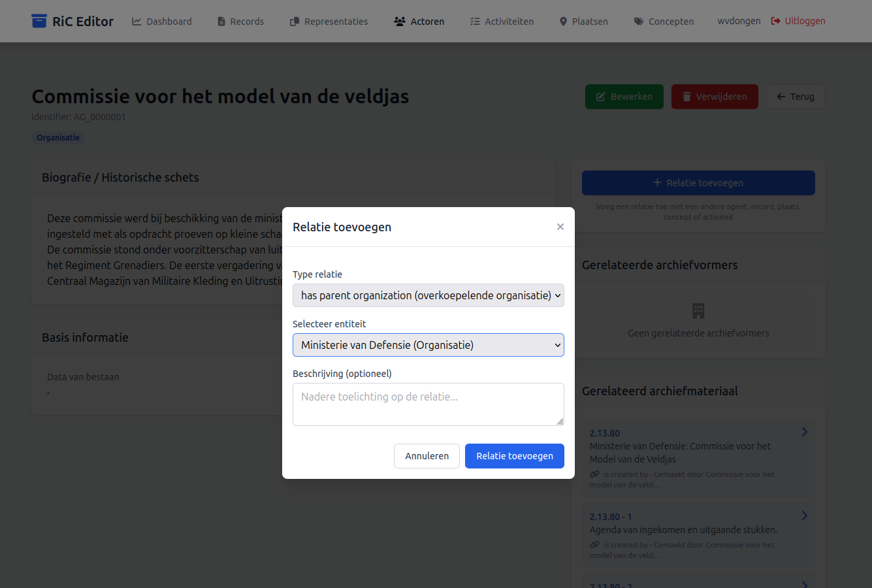
Task: Open the Concepten section
Action: pos(664,22)
